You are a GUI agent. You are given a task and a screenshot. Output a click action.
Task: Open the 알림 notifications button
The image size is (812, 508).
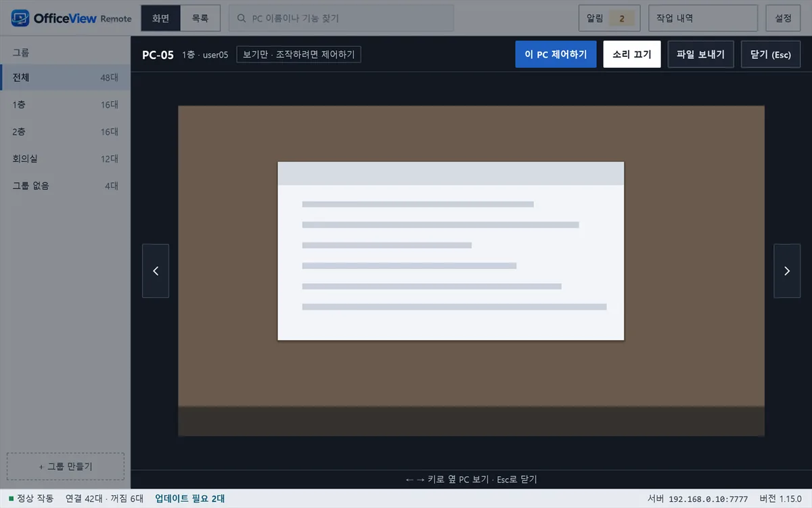tap(608, 18)
